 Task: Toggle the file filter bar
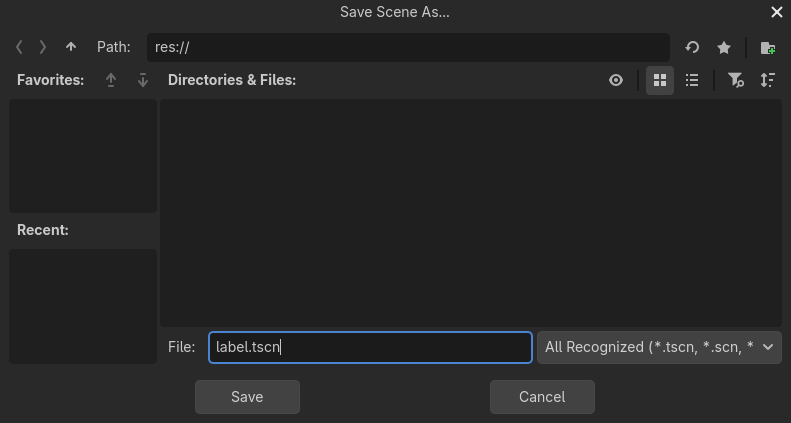[x=736, y=80]
